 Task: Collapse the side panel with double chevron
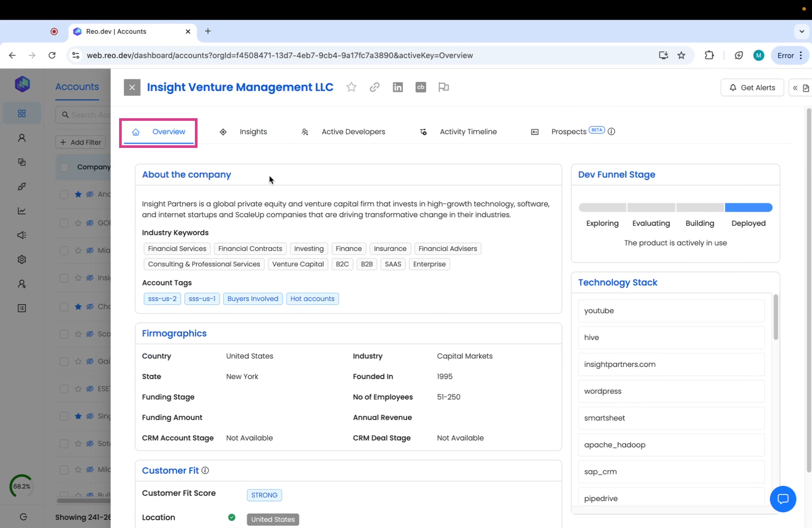[x=795, y=88]
